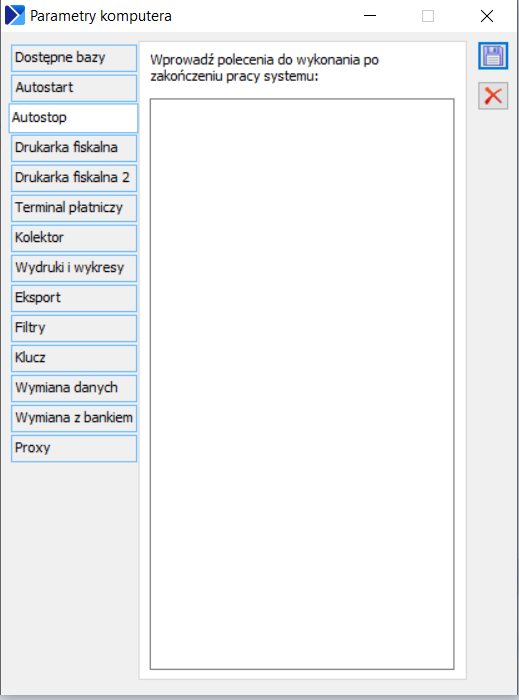
Task: Switch to the Klucz tab
Action: pyautogui.click(x=74, y=358)
